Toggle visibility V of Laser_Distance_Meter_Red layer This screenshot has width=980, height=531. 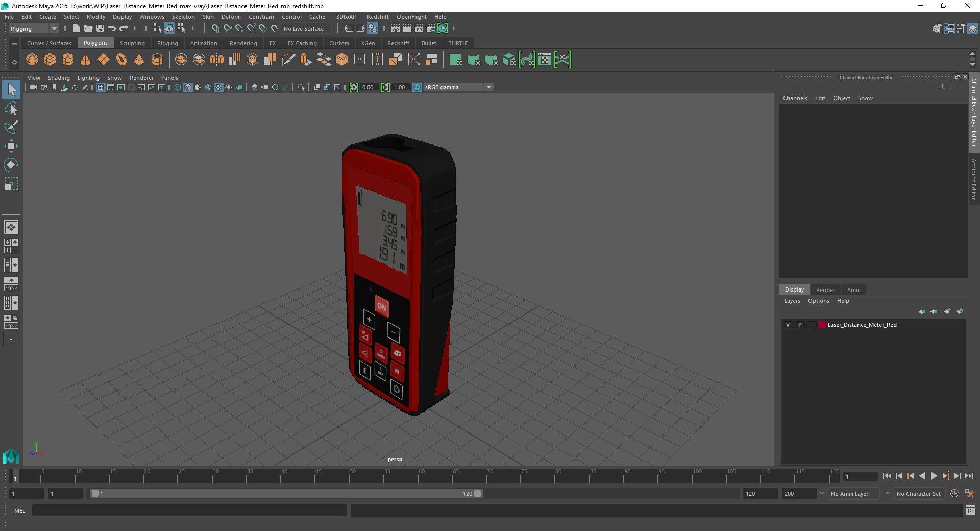788,325
